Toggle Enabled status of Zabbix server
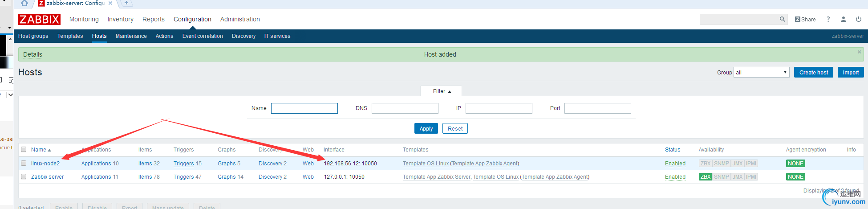868x209 pixels. 675,177
